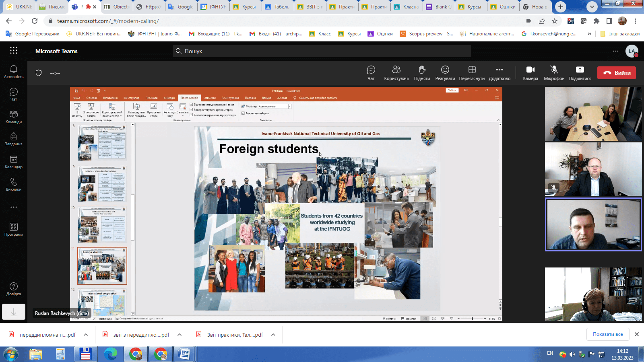Open the browser tab search dropdown arrow
This screenshot has height=362, width=644.
pyautogui.click(x=592, y=7)
